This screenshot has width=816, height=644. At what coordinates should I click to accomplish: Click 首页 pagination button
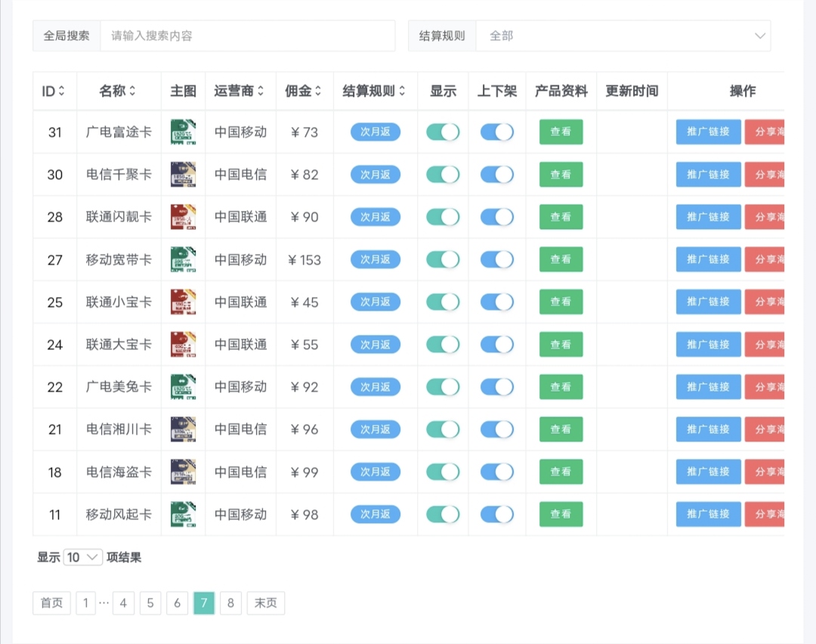(x=51, y=603)
